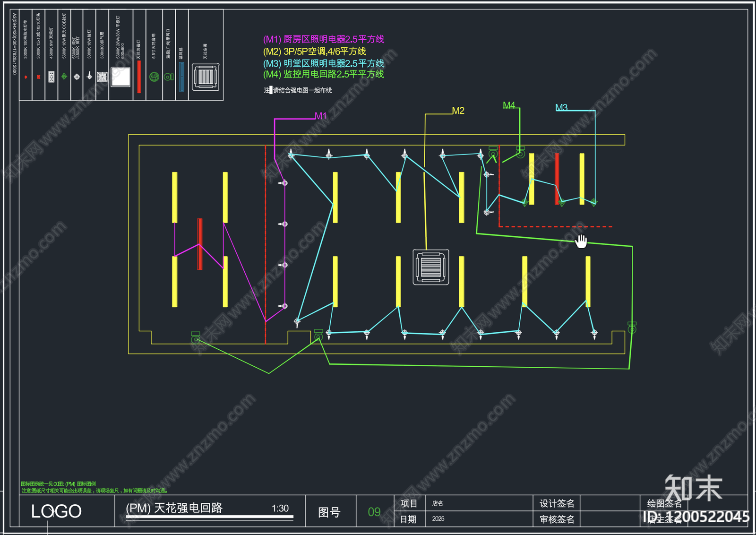Select the 4500K 9W double downlight legend symbol

[52, 77]
